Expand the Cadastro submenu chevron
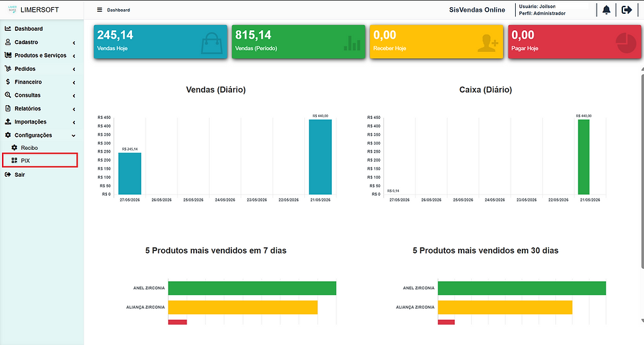The width and height of the screenshot is (644, 345). pos(74,43)
